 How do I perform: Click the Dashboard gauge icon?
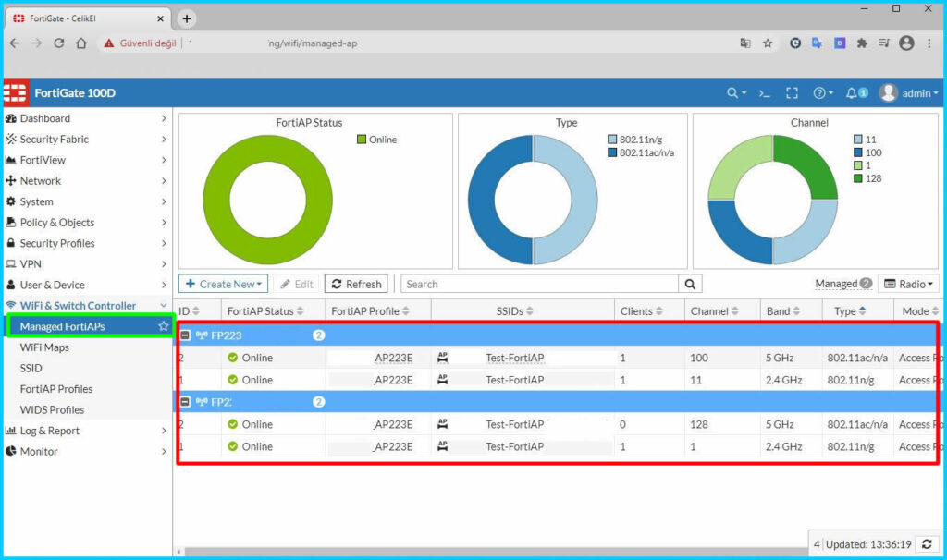[x=11, y=118]
